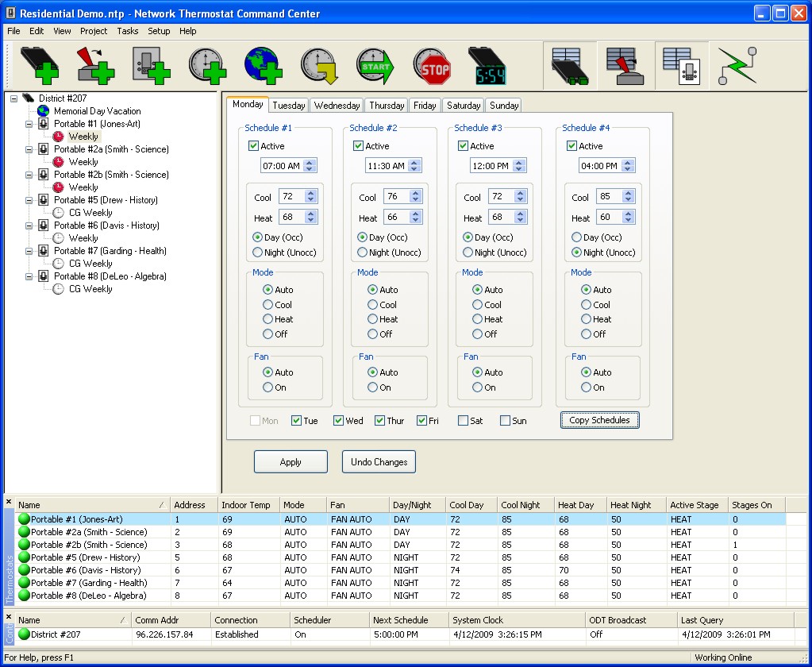The height and width of the screenshot is (667, 812).
Task: Select Night (Unocc) radio in Schedule #1
Action: pos(257,253)
